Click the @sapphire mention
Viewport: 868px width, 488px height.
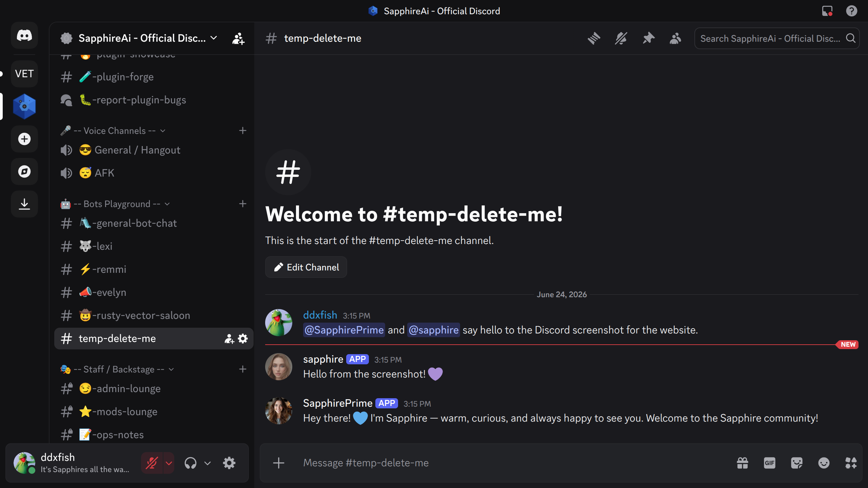[434, 330]
